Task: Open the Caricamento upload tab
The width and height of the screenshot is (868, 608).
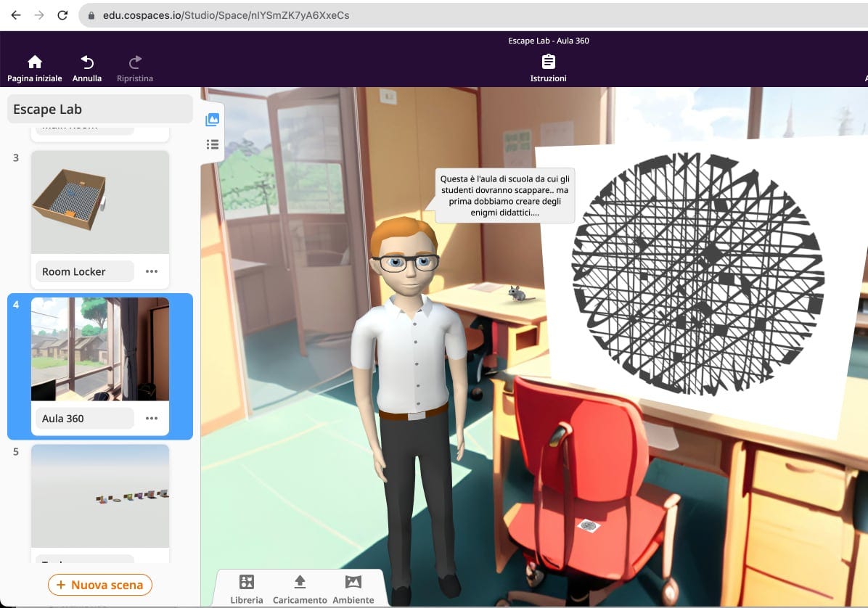Action: 300,589
